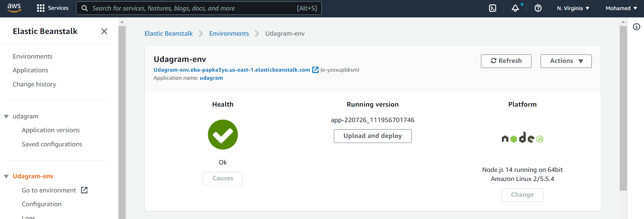Click the main page vertical scrollbar thumb
Image resolution: width=644 pixels, height=219 pixels.
623,108
